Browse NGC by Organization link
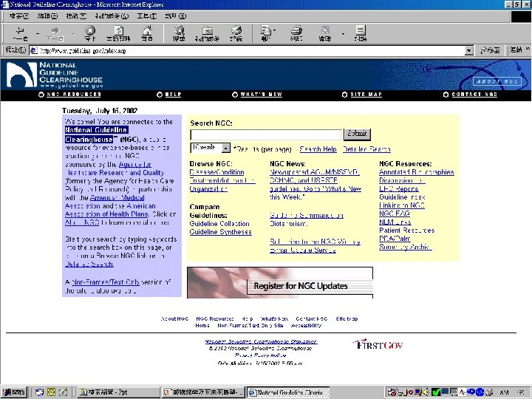 [208, 189]
